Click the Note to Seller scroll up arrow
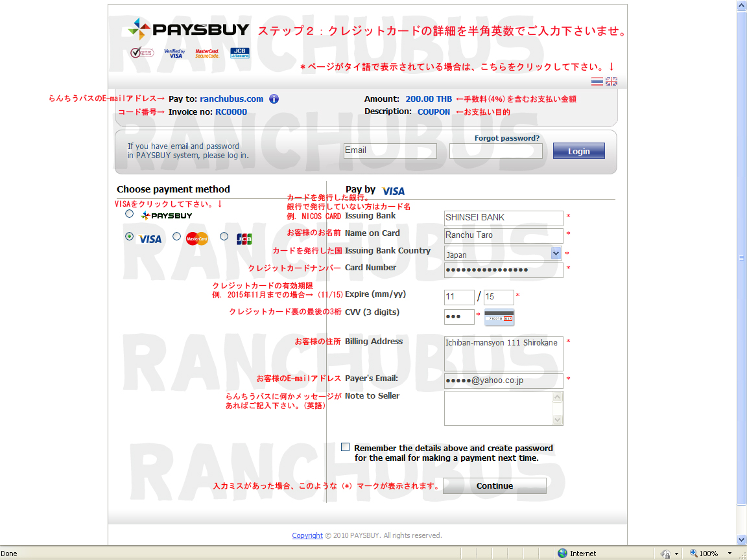 click(557, 397)
